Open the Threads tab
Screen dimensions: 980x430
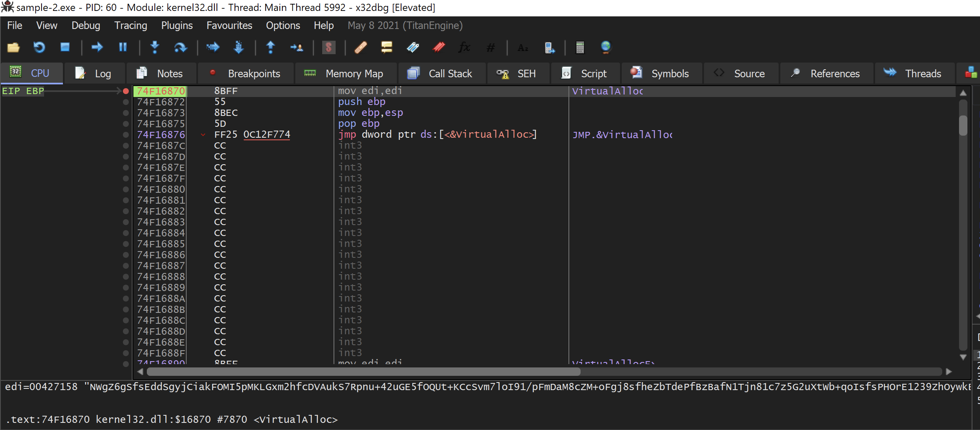tap(915, 73)
